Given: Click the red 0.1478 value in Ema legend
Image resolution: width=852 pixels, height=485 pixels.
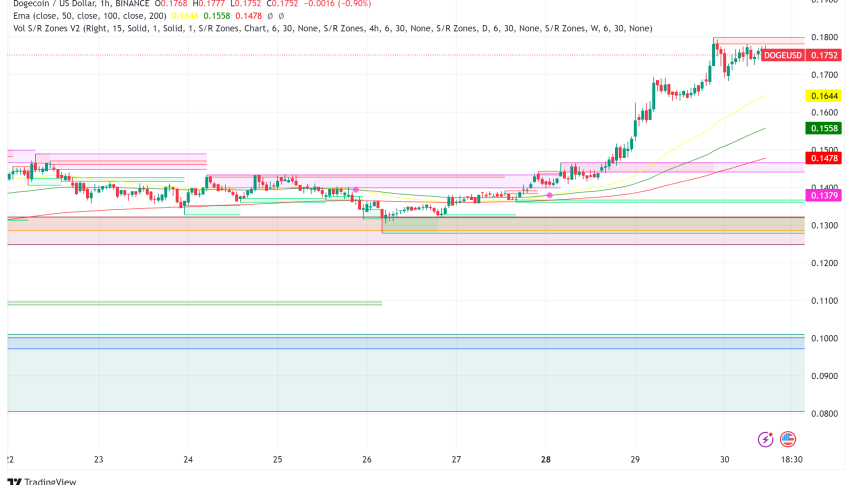Looking at the screenshot, I should (x=249, y=16).
